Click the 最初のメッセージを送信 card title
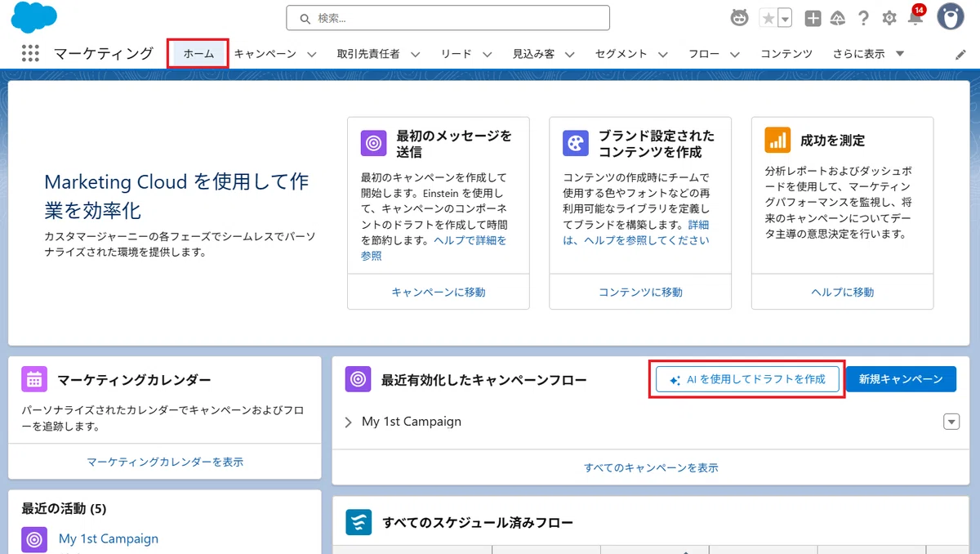980x554 pixels. [x=454, y=144]
